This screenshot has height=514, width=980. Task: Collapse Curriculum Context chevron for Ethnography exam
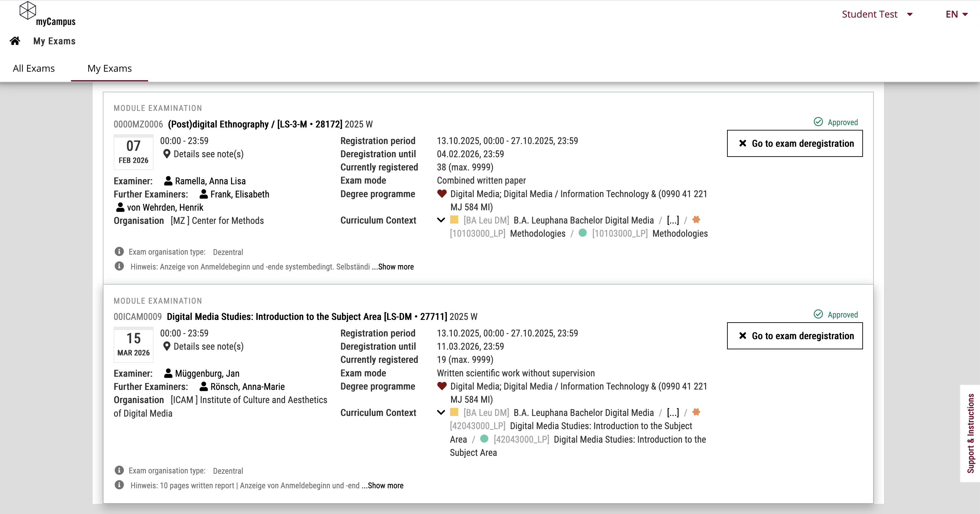point(441,220)
